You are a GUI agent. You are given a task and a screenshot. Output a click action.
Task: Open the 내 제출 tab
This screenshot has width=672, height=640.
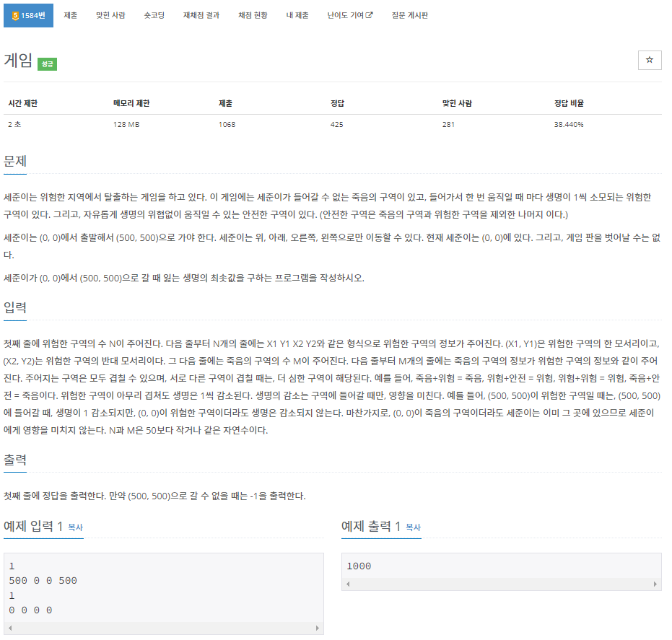point(297,15)
